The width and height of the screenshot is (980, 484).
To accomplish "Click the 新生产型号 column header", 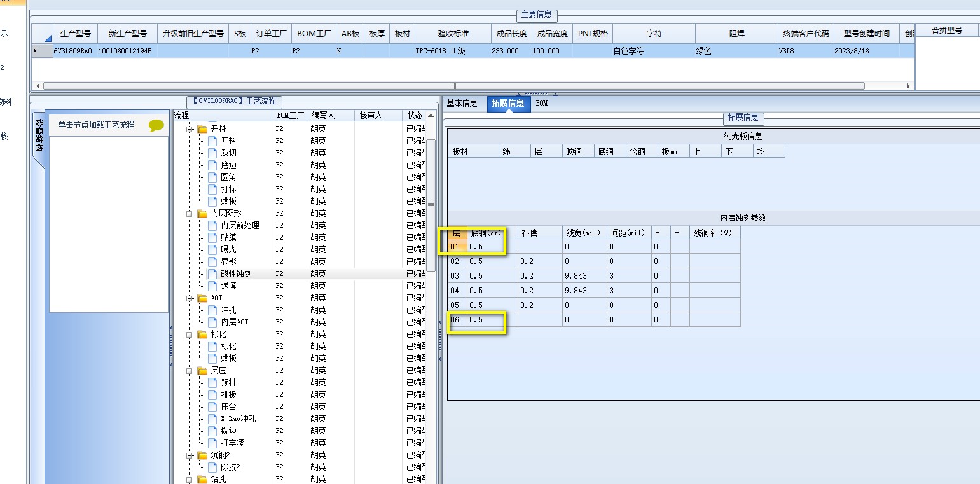I will pos(127,34).
